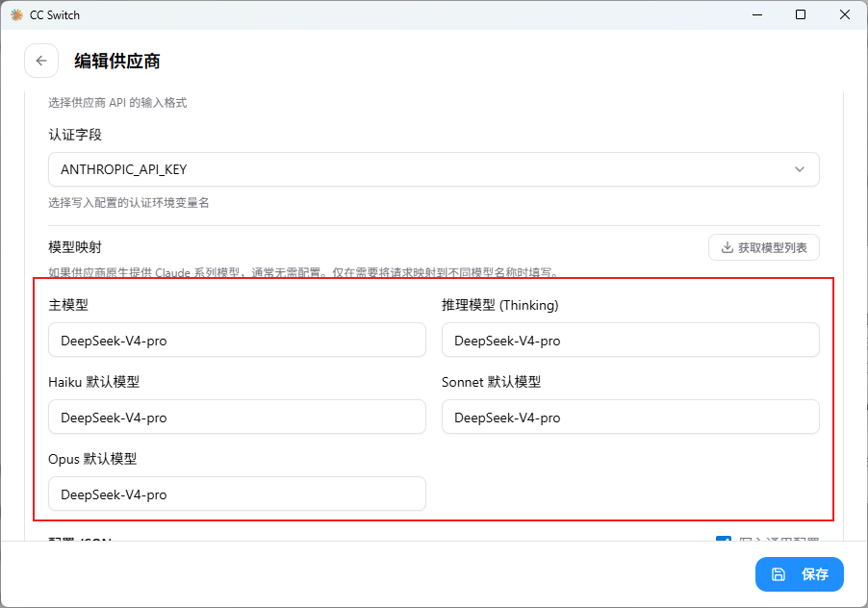Click the CC Switch app logo
This screenshot has height=608, width=868.
[x=16, y=15]
